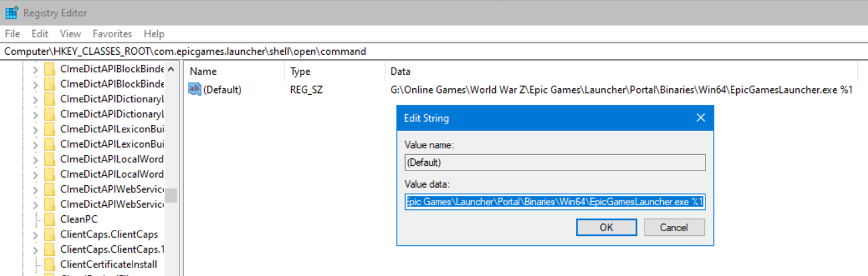
Task: Click the CleanPC folder icon
Action: coord(49,219)
